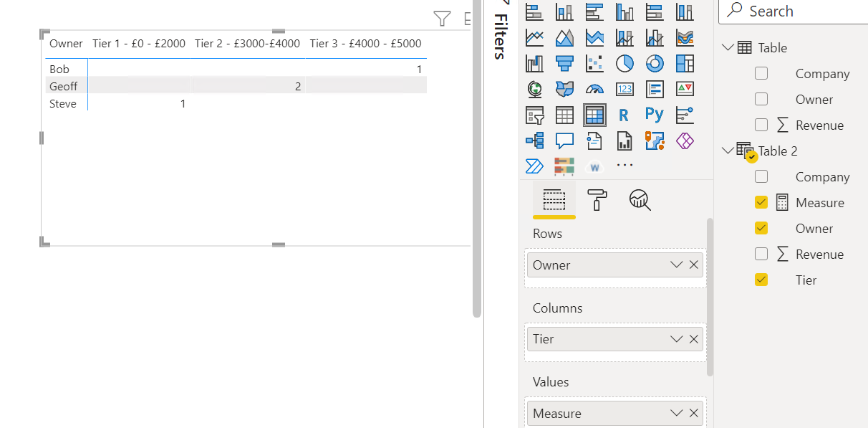Viewport: 868px width, 428px height.
Task: Check Owner under Table
Action: (761, 99)
